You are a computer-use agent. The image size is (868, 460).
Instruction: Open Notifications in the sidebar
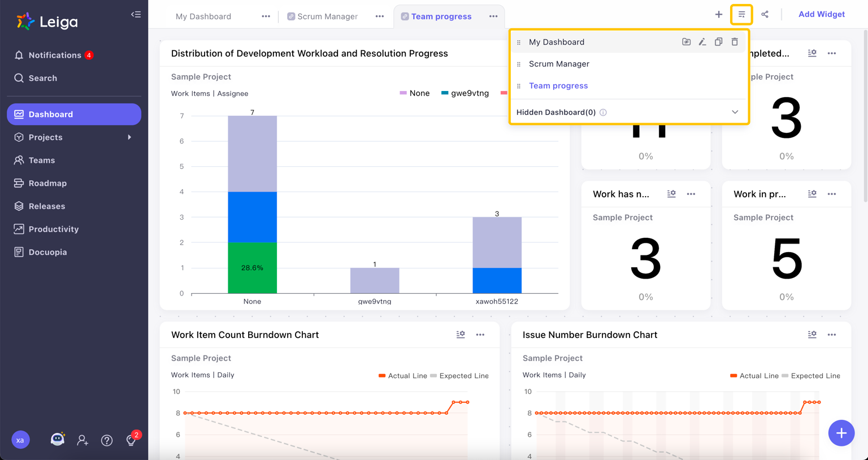(x=55, y=55)
